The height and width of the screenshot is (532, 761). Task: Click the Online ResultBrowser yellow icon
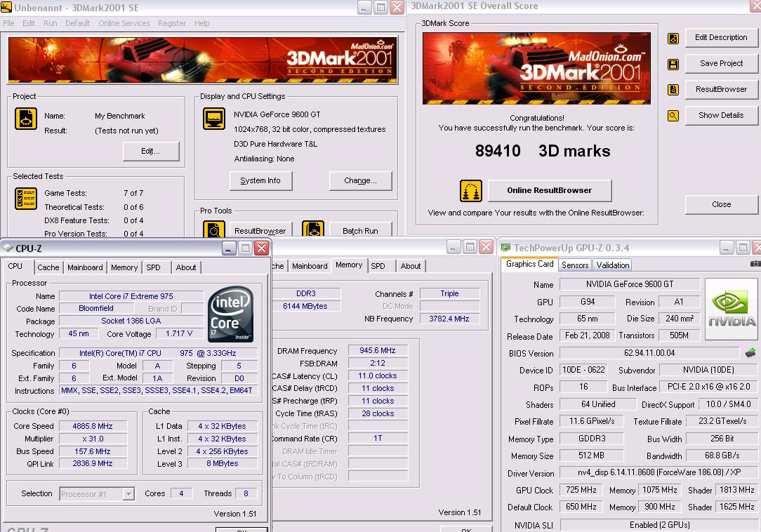(471, 191)
